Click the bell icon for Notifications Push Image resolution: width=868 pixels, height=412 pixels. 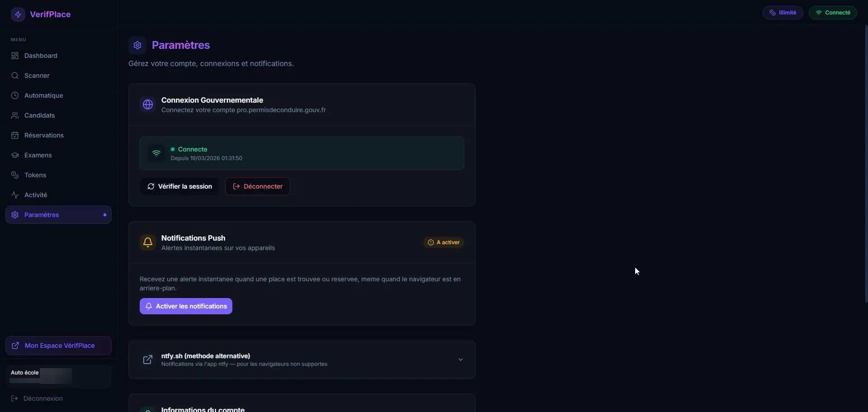tap(148, 242)
